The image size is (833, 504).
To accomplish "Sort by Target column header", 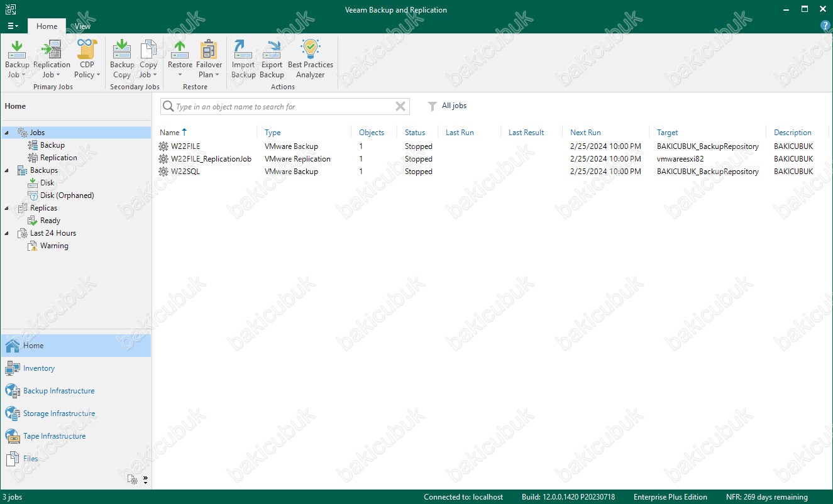I will pyautogui.click(x=668, y=133).
